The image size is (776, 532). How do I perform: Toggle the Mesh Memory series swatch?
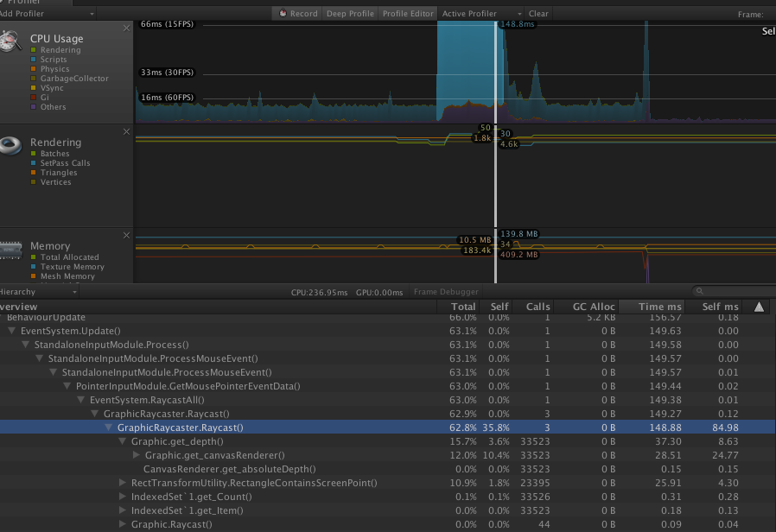point(34,276)
